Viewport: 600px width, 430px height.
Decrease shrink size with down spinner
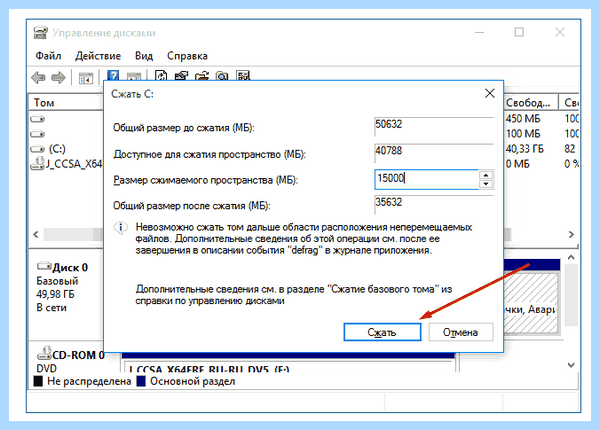(x=486, y=184)
